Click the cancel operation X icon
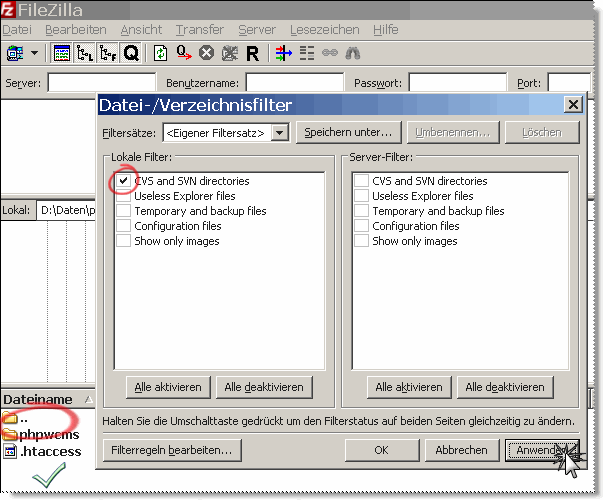Image resolution: width=603 pixels, height=500 pixels. (207, 53)
